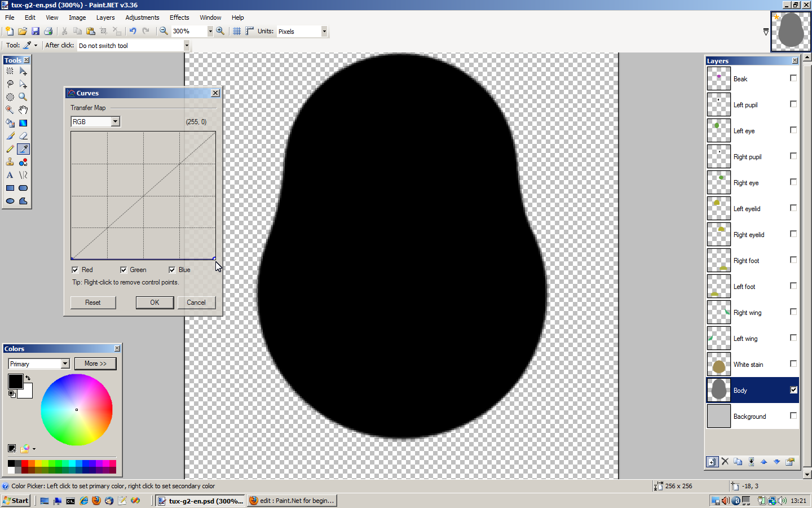Show the Right wing layer
The image size is (812, 508).
[x=793, y=312]
